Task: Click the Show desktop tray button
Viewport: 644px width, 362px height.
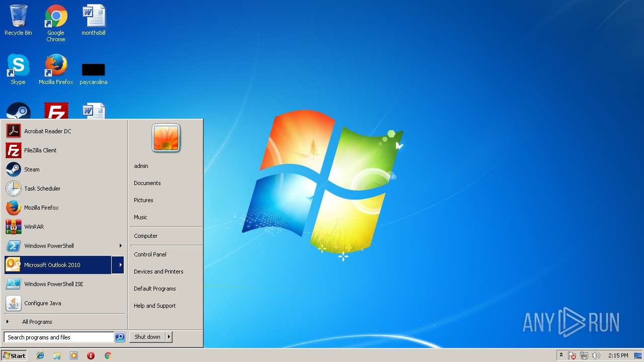Action: click(638, 355)
